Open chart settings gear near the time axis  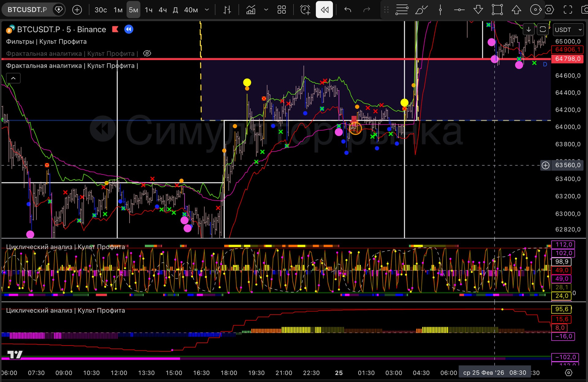pos(568,373)
